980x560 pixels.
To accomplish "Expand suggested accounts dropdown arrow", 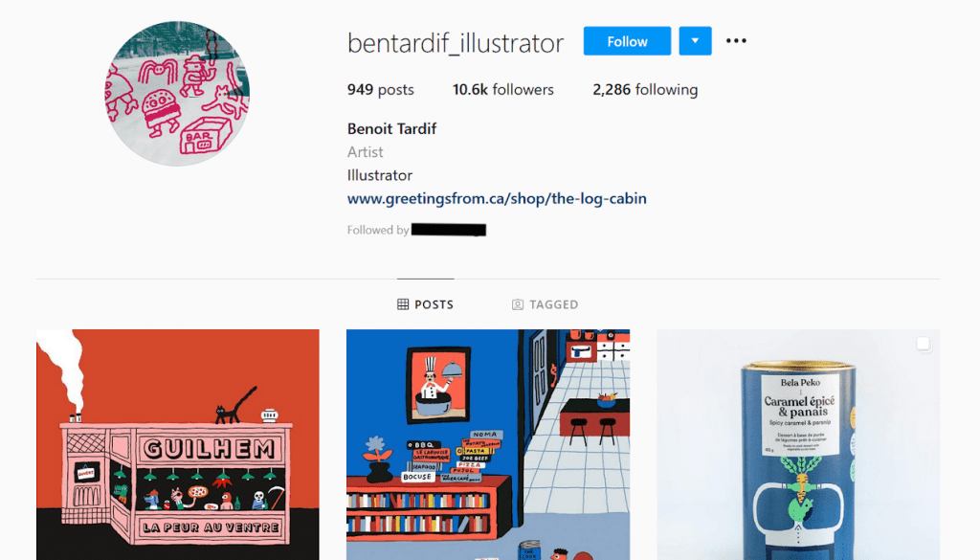I will pos(695,40).
